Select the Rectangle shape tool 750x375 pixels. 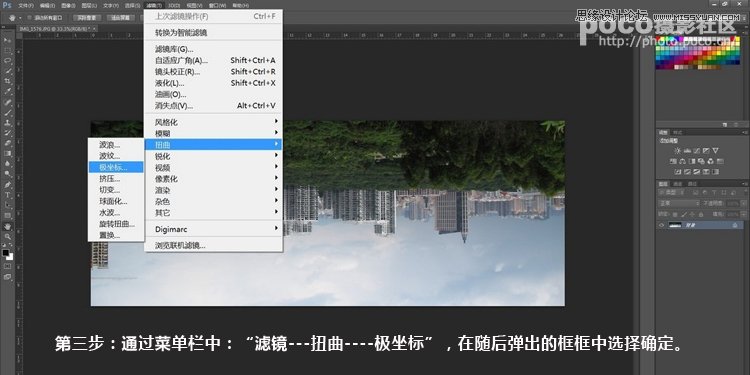click(8, 216)
